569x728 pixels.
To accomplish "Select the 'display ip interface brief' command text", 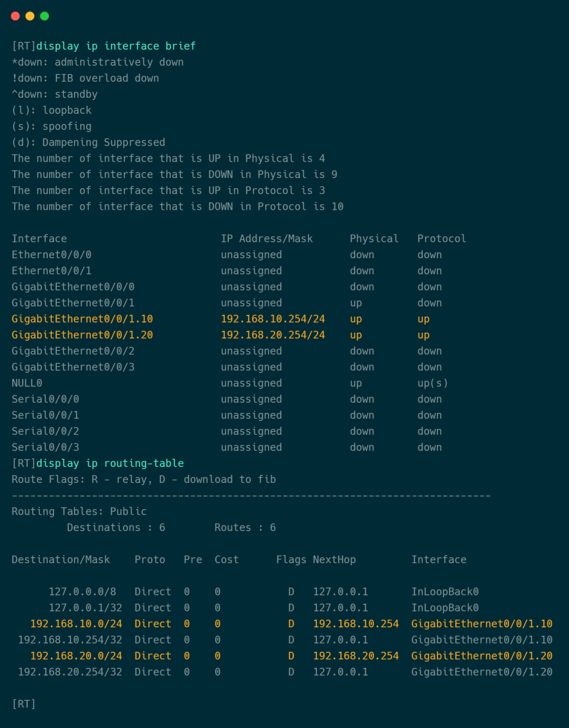I will 116,46.
